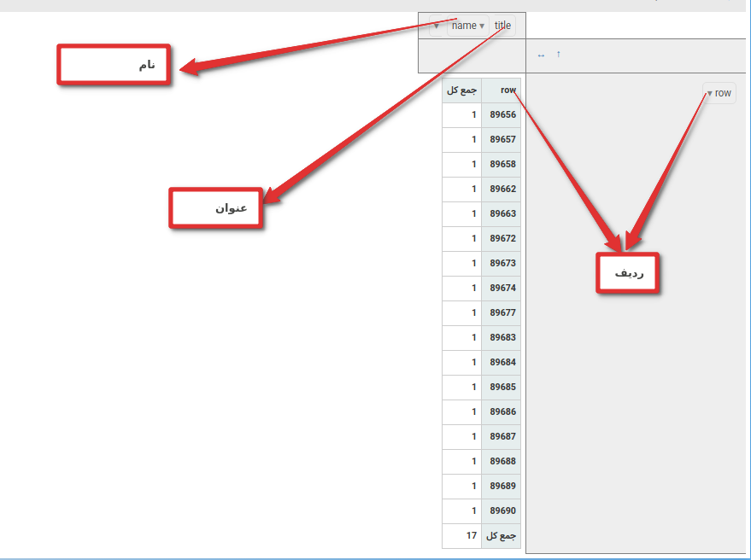Toggle the upward arrow sort icon
This screenshot has width=751, height=560.
(x=559, y=55)
